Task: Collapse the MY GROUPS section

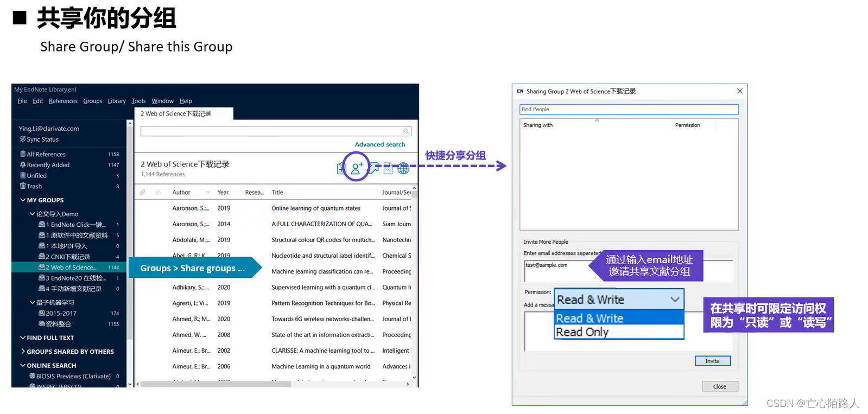Action: [x=23, y=200]
